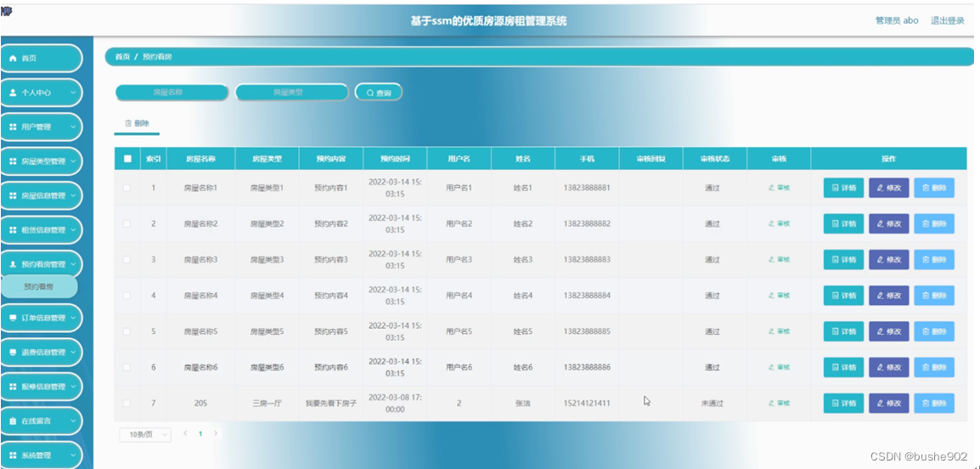Click 详情 button for 房屋名称1
This screenshot has height=469, width=980.
coord(843,188)
